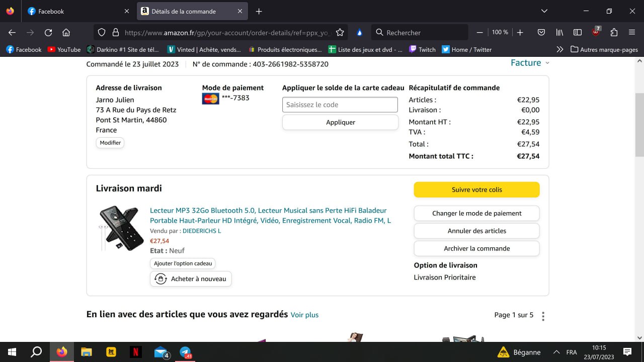644x362 pixels.
Task: Click the gift card code input field
Action: point(340,105)
